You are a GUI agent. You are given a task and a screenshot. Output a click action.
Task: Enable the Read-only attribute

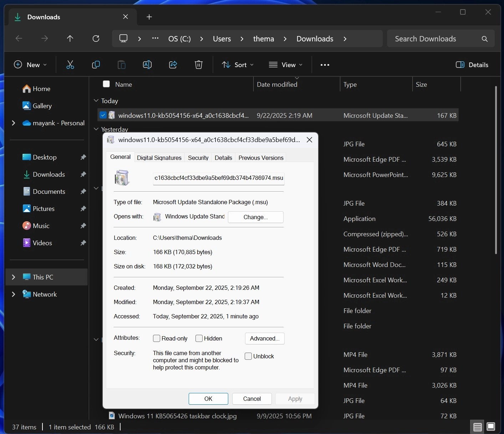157,338
